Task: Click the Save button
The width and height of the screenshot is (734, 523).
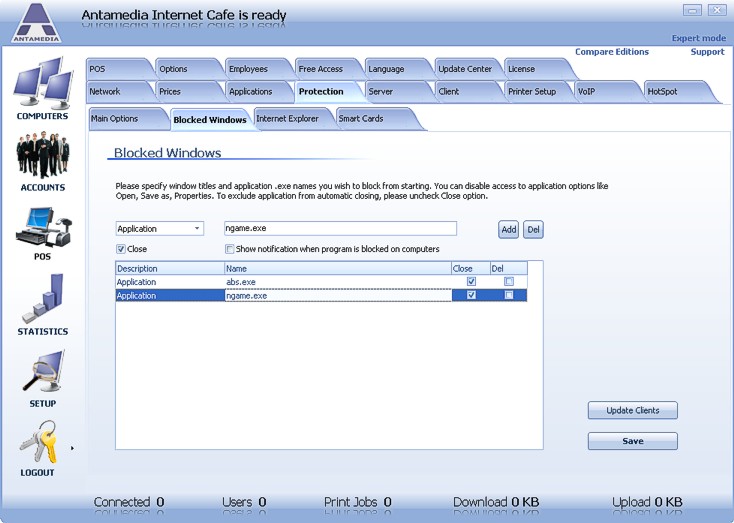Action: (x=632, y=441)
